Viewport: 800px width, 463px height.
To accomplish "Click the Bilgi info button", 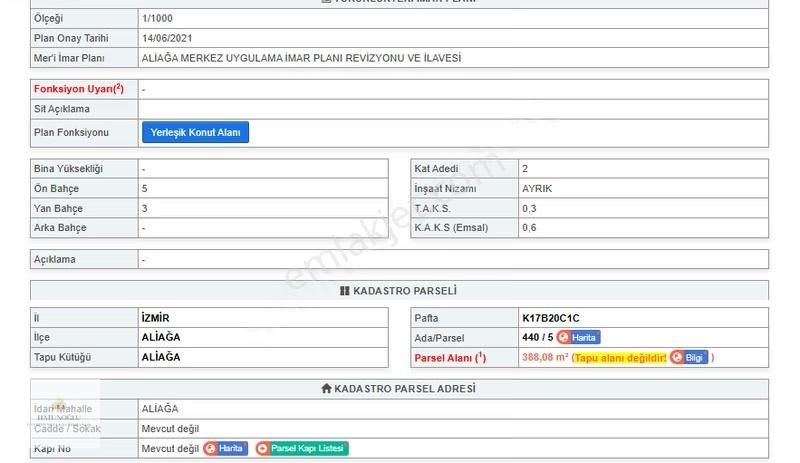I will pyautogui.click(x=689, y=357).
